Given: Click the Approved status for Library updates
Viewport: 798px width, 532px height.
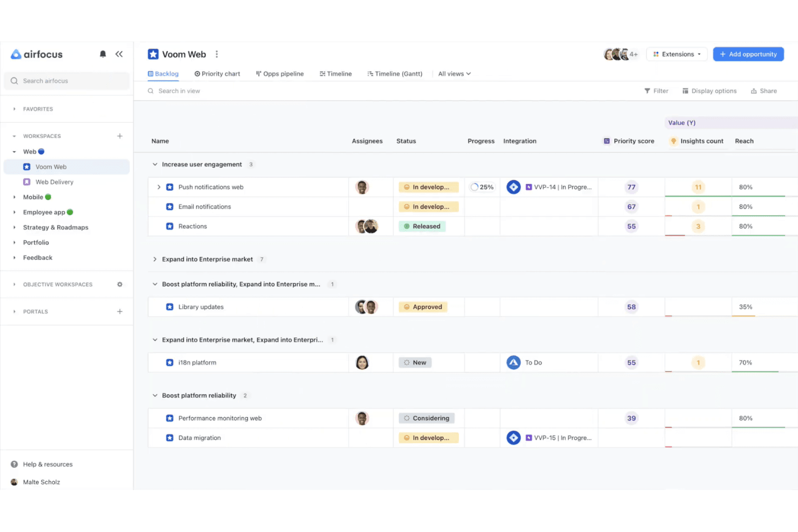Looking at the screenshot, I should click(423, 307).
